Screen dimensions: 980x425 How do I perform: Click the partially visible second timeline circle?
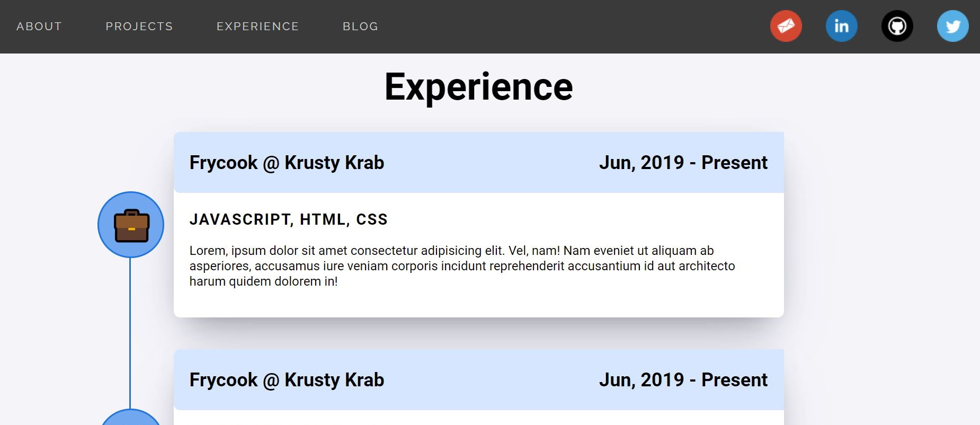point(131,417)
